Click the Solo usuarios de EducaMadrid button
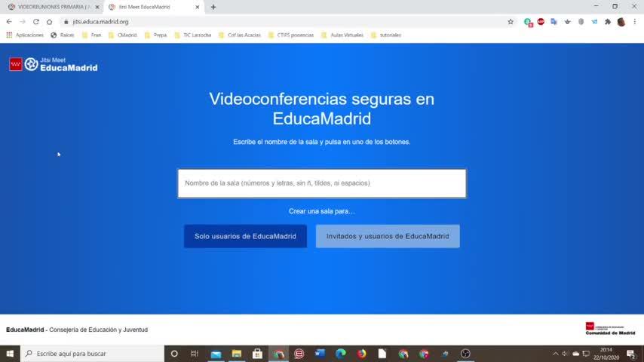The width and height of the screenshot is (644, 362). (x=245, y=236)
